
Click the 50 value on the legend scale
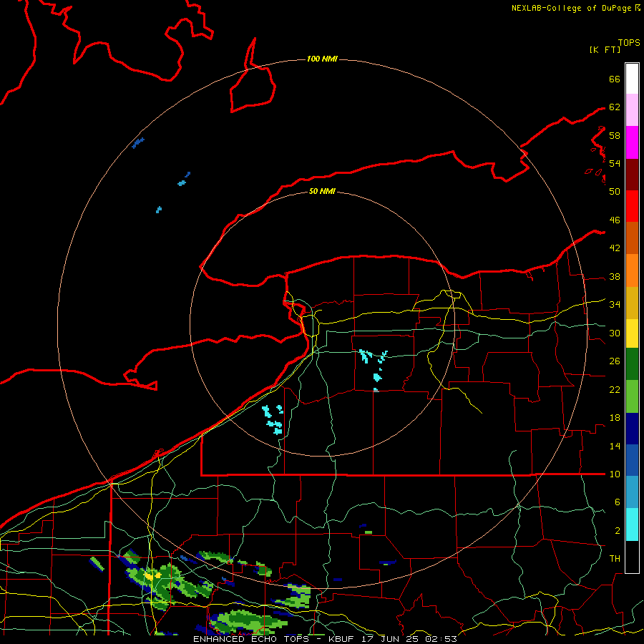pos(615,191)
